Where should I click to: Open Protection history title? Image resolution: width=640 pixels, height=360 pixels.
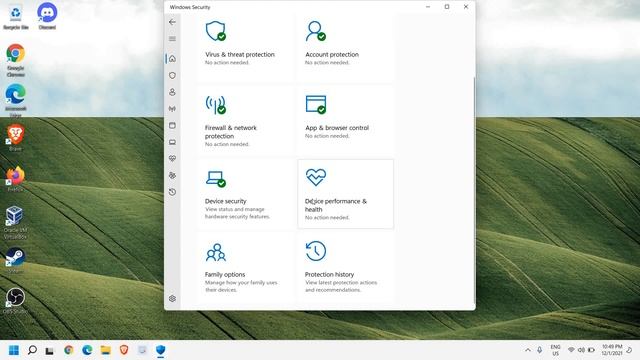(x=329, y=275)
